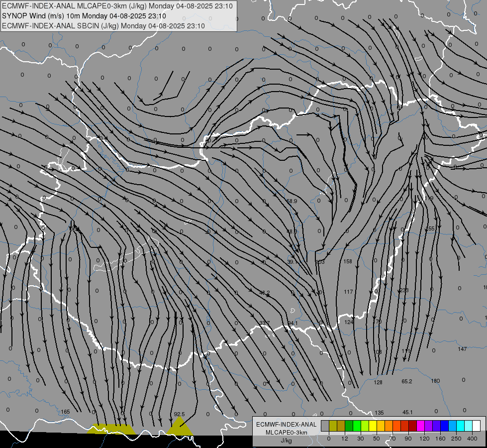This screenshot has width=487, height=448.
Task: Click the map value 45.1
Action: click(x=407, y=412)
